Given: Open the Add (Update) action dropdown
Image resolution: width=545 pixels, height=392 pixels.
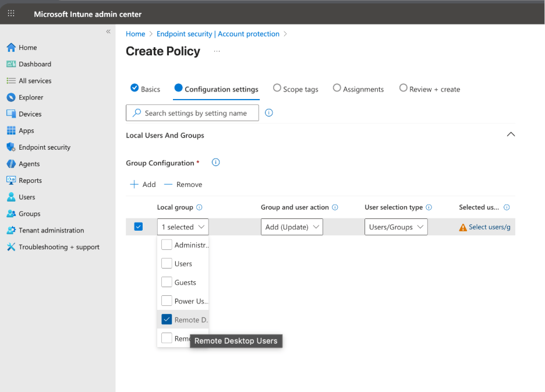Looking at the screenshot, I should click(x=292, y=227).
